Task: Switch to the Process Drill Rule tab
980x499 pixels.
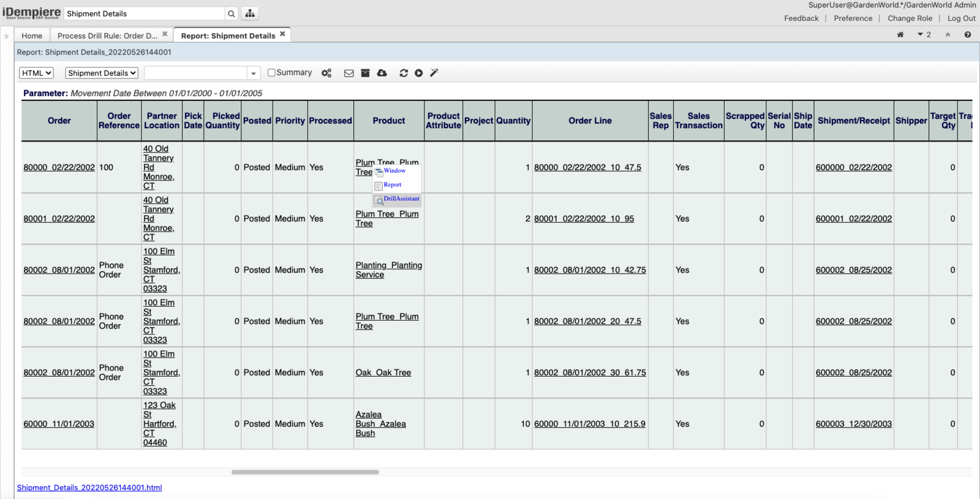Action: point(107,36)
